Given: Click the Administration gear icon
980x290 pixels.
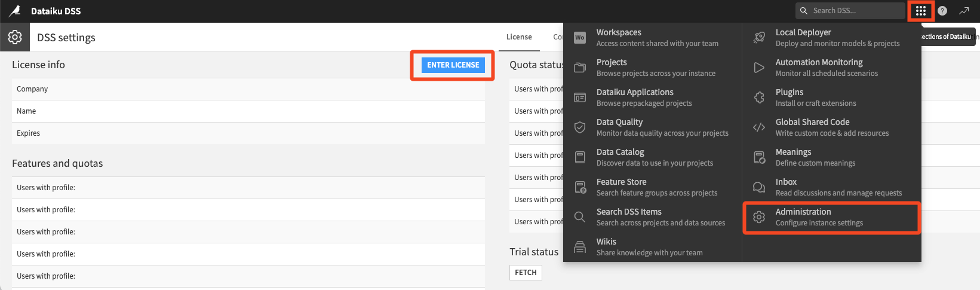Looking at the screenshot, I should [759, 217].
